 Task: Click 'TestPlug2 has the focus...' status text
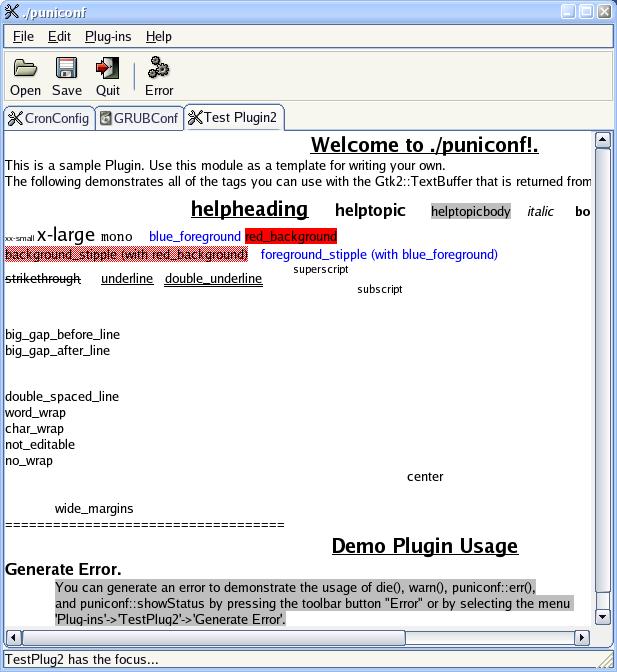[x=81, y=659]
